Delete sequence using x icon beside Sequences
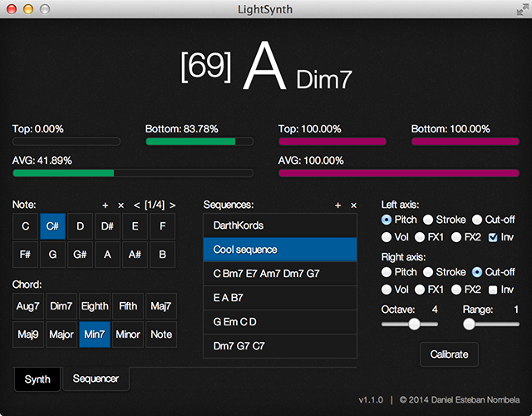Viewport: 532px width, 416px height. (353, 206)
